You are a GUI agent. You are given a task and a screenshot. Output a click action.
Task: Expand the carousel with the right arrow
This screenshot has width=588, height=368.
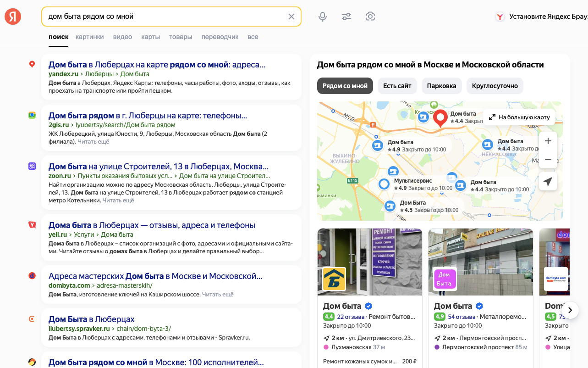click(x=570, y=310)
